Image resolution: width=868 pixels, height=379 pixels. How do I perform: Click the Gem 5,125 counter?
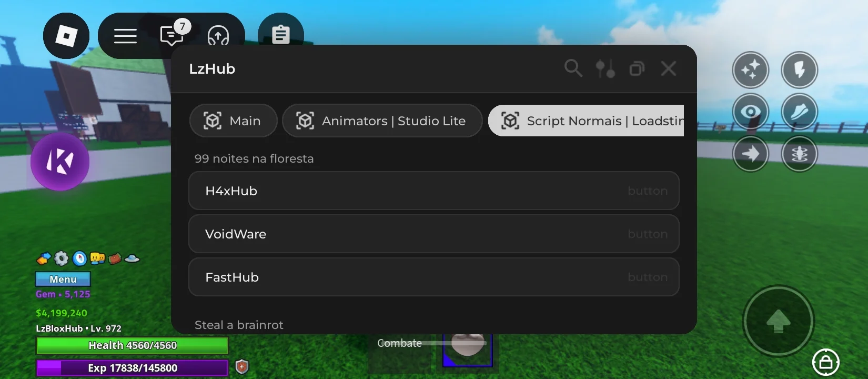tap(63, 294)
